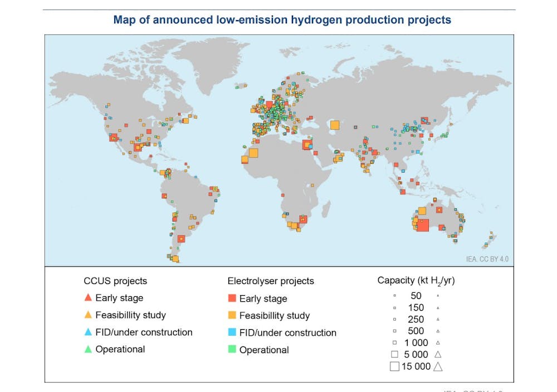Select the capacity value "150"
557x392 pixels.
(x=416, y=307)
